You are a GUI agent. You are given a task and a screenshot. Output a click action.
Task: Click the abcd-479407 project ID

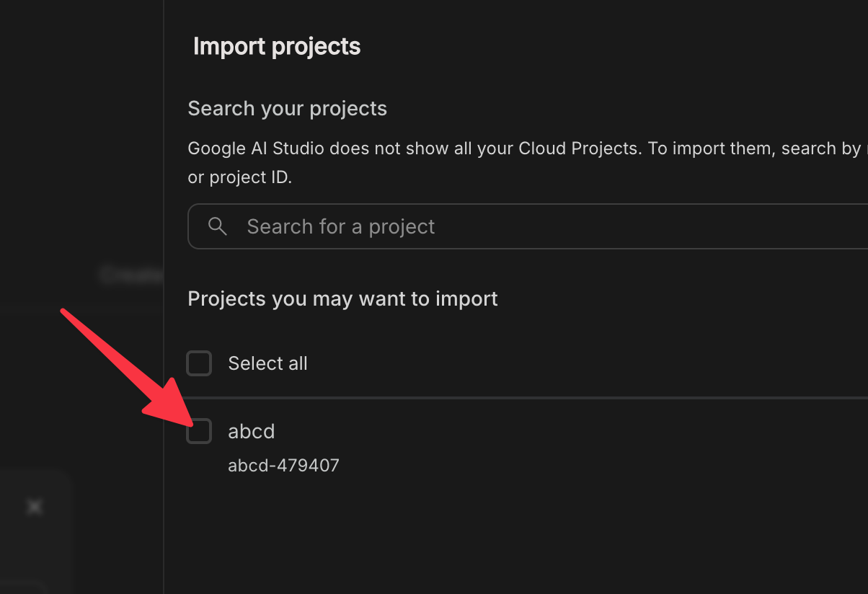click(283, 466)
